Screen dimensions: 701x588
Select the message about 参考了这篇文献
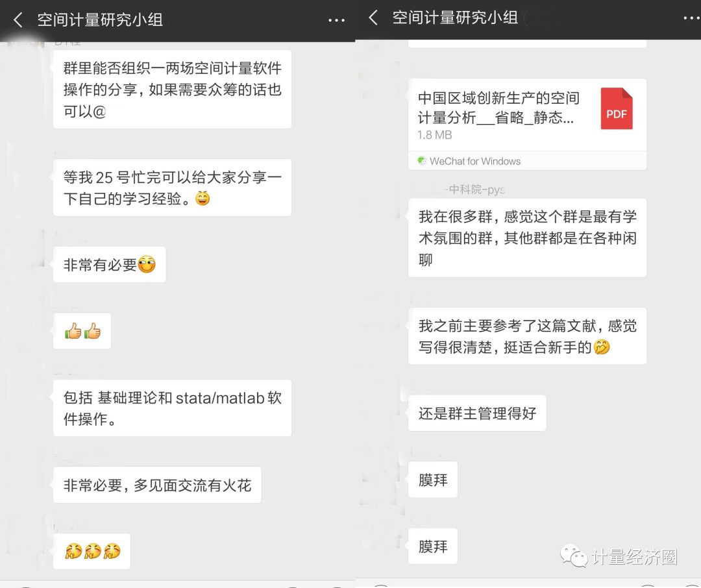pyautogui.click(x=527, y=336)
